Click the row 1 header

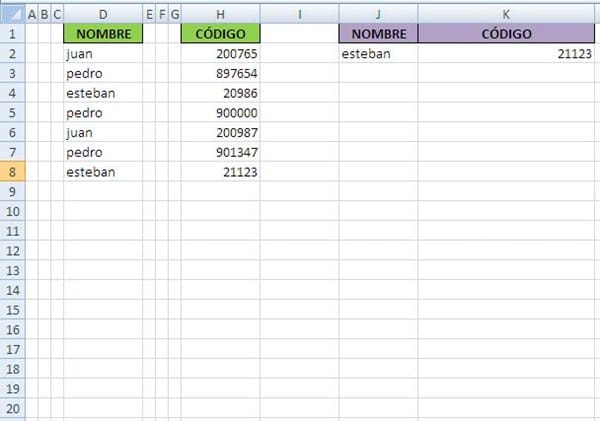coord(12,34)
